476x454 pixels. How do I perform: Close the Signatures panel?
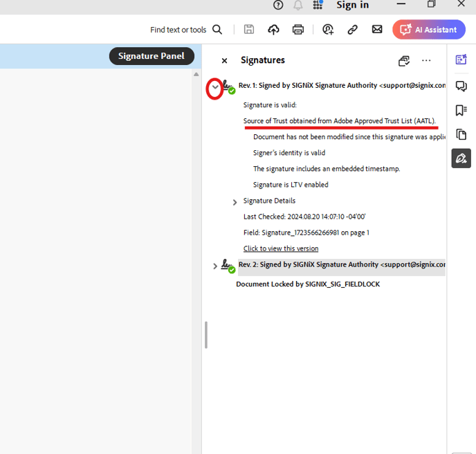224,61
